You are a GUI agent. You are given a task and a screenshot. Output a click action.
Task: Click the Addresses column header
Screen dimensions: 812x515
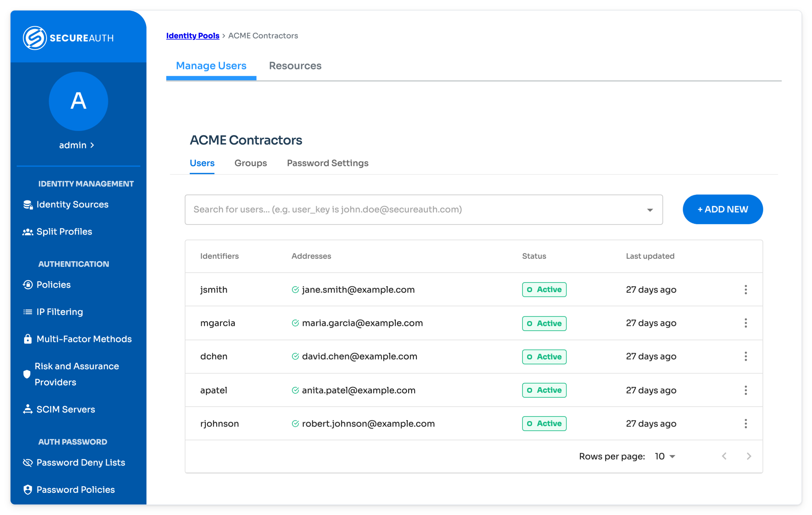(x=311, y=256)
